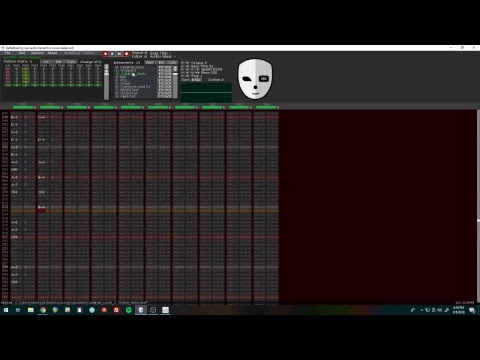Image resolution: width=480 pixels, height=360 pixels.
Task: Click the Author Name field
Action: click(163, 56)
